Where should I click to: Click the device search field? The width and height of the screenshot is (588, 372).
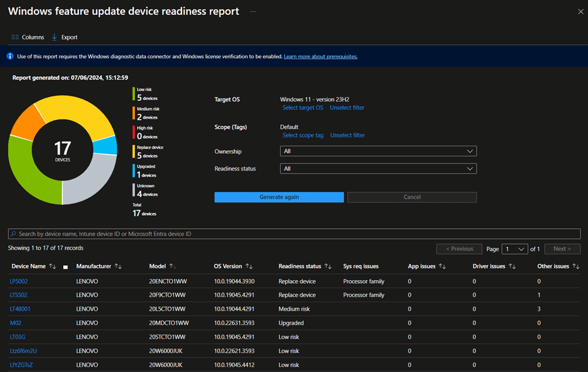tap(295, 234)
